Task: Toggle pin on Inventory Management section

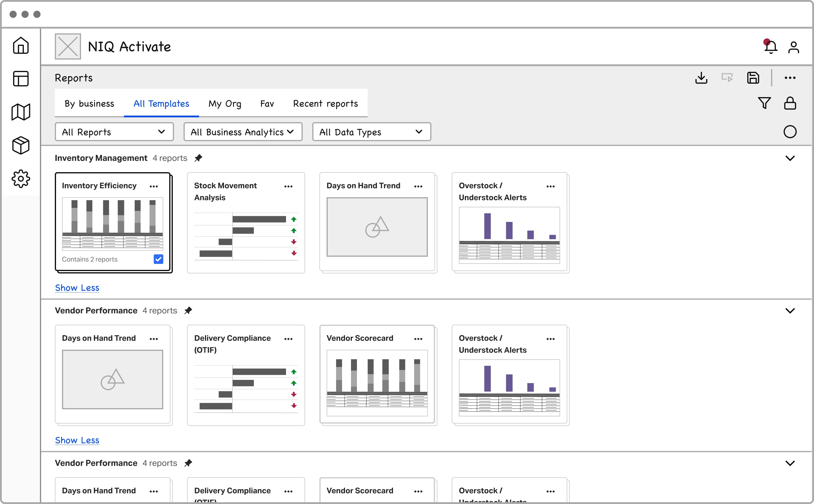Action: [x=198, y=158]
